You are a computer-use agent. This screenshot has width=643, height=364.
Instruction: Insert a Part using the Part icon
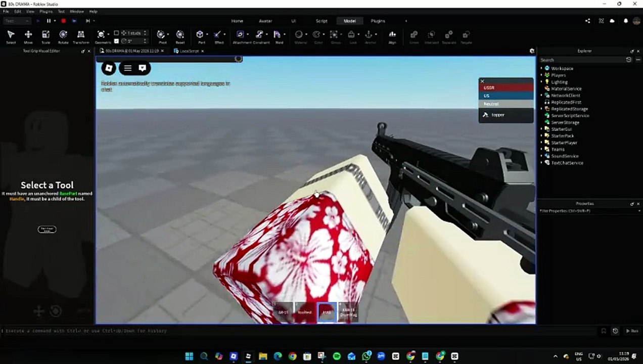click(200, 35)
